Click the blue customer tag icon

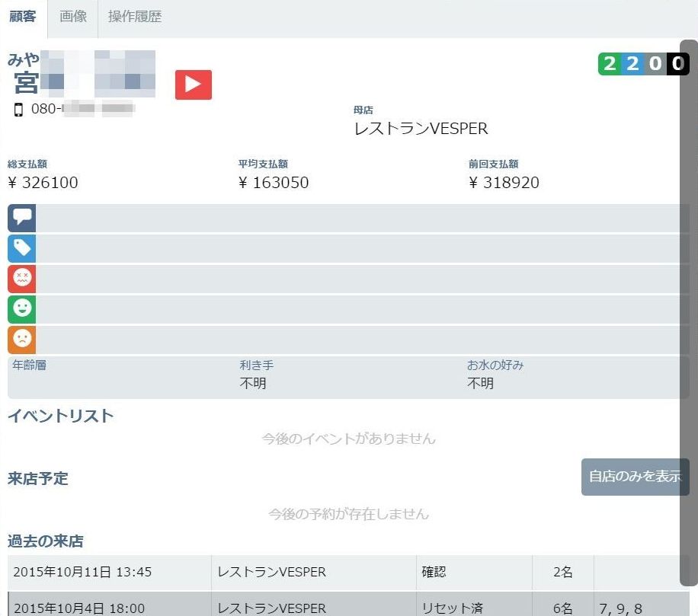[21, 248]
